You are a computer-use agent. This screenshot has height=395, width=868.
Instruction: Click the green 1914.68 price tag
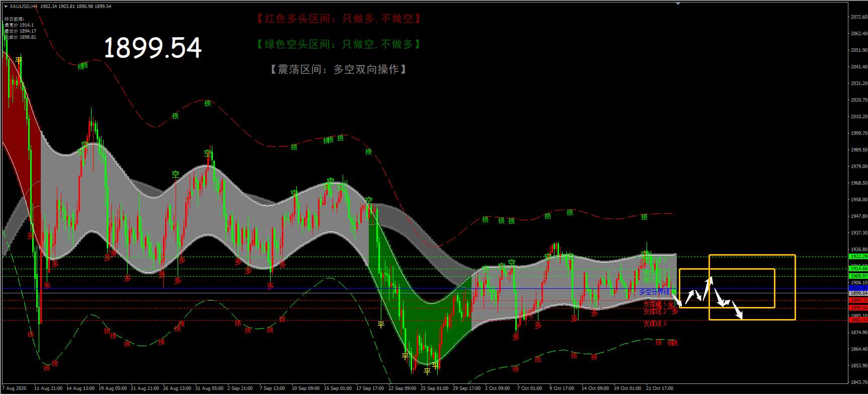tap(858, 269)
